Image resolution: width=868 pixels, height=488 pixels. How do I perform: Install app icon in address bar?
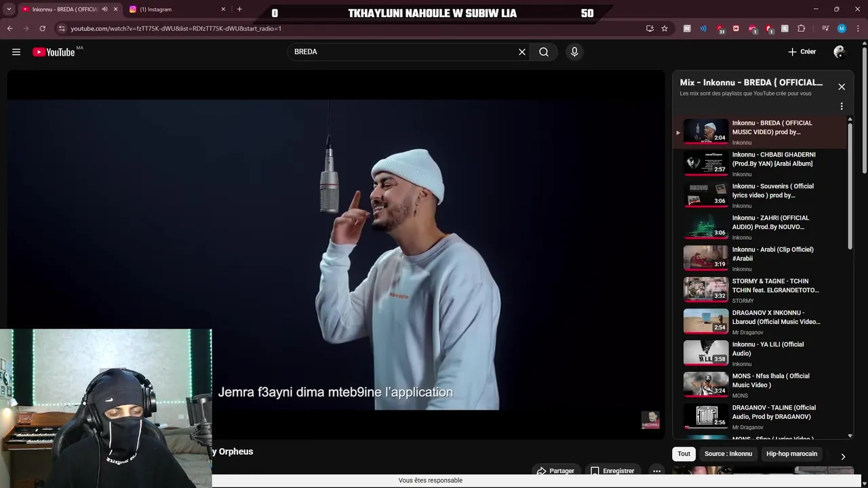650,28
